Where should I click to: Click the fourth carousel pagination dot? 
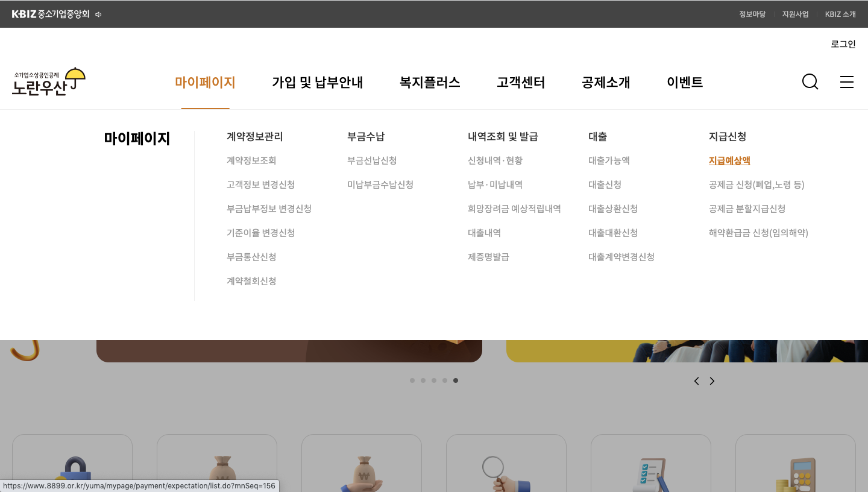tap(445, 380)
